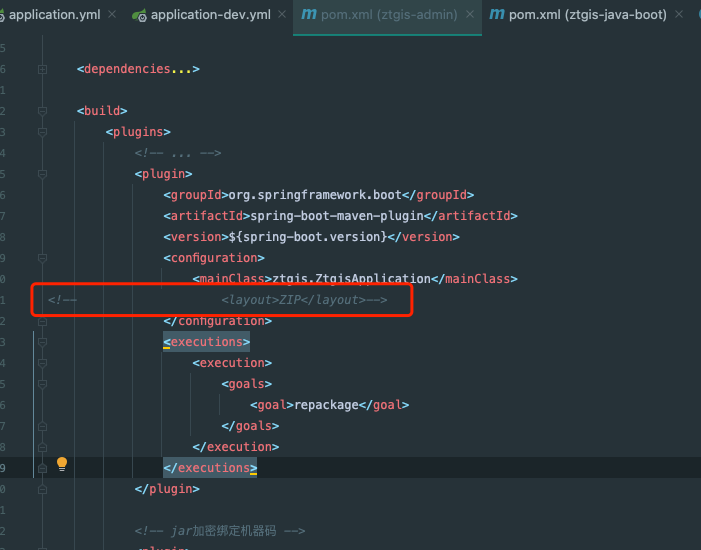Viewport: 701px width, 550px height.
Task: Click the yellow lightbulb quick-fix icon
Action: click(x=62, y=464)
